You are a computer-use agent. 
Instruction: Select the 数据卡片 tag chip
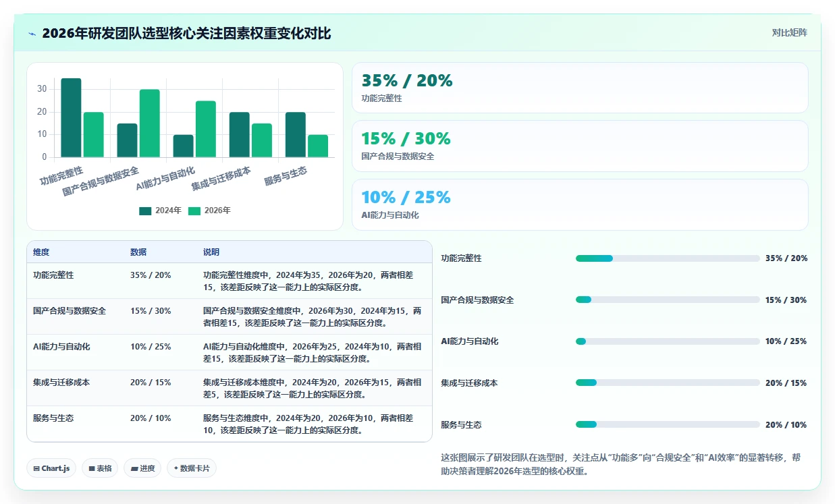tap(192, 468)
